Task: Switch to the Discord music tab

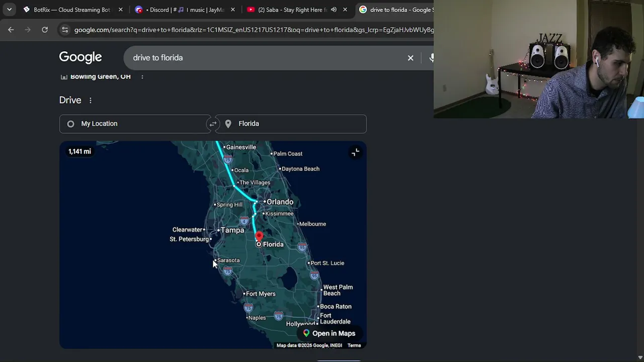Action: coord(185,10)
